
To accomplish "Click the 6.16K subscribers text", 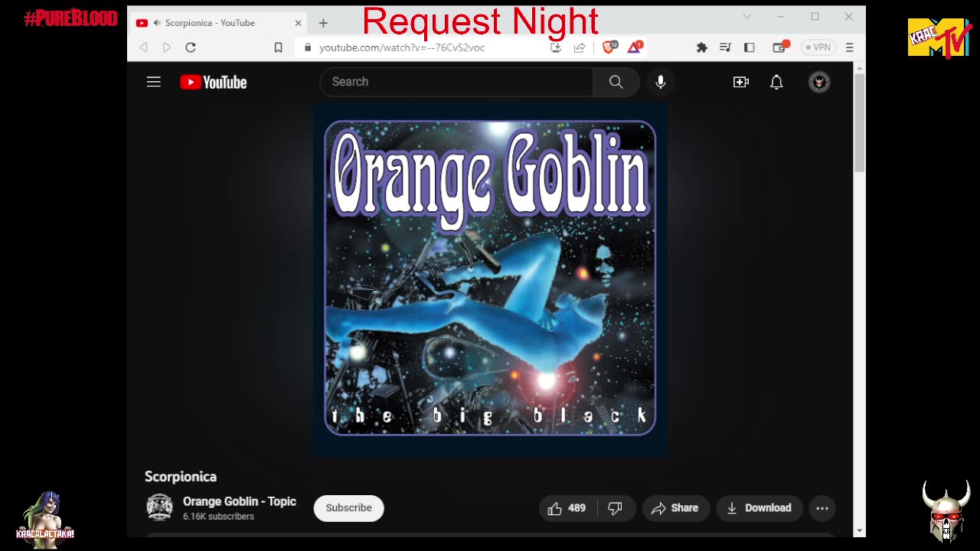I will tap(218, 517).
